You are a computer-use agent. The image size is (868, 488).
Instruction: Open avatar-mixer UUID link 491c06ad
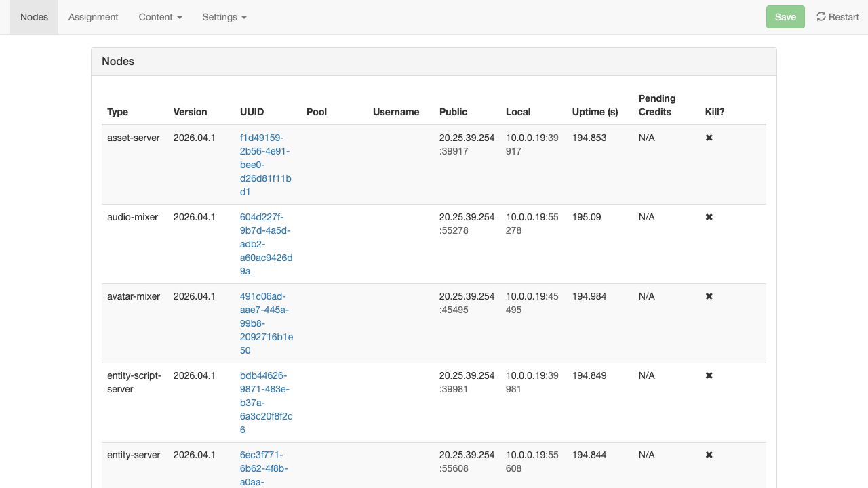[x=267, y=323]
